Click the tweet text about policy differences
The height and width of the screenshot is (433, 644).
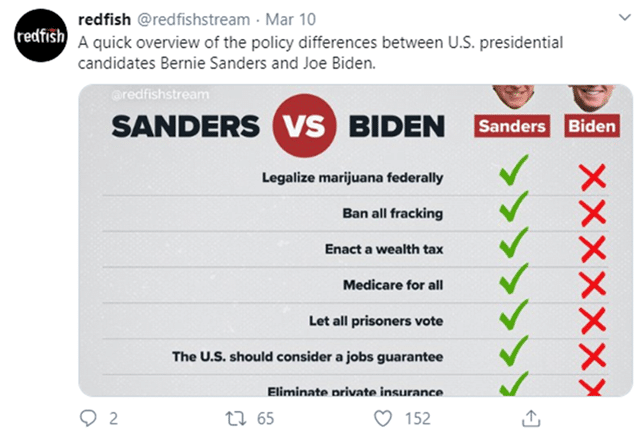pyautogui.click(x=320, y=53)
